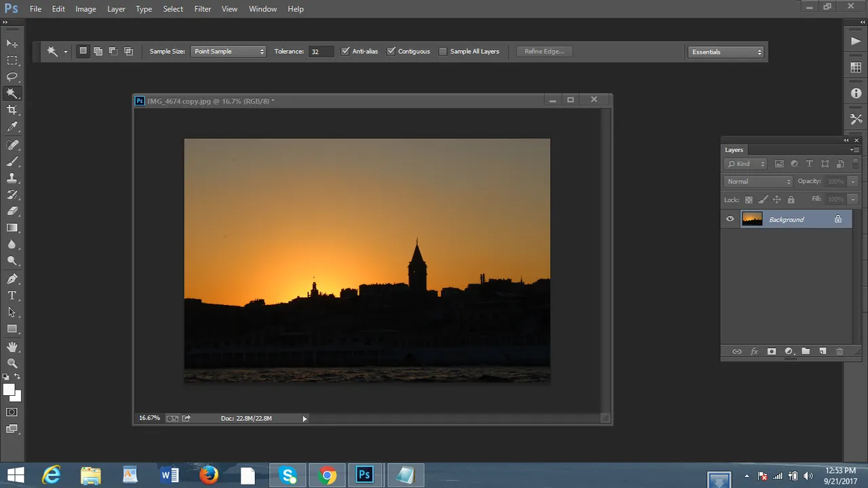Image resolution: width=868 pixels, height=488 pixels.
Task: Open the Sample Size dropdown
Action: point(229,52)
